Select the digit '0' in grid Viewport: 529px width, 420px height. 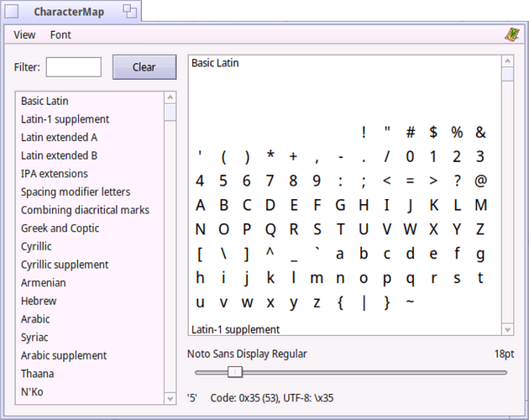tap(411, 156)
